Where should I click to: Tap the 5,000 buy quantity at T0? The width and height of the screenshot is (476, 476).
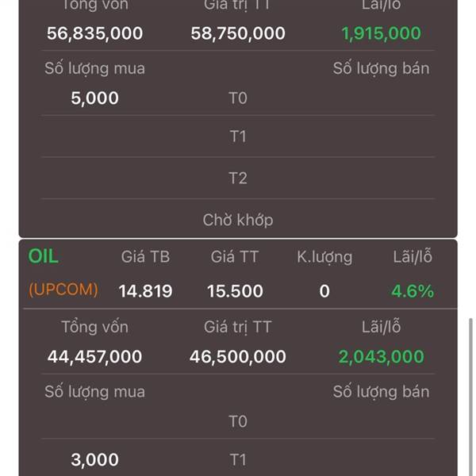94,98
